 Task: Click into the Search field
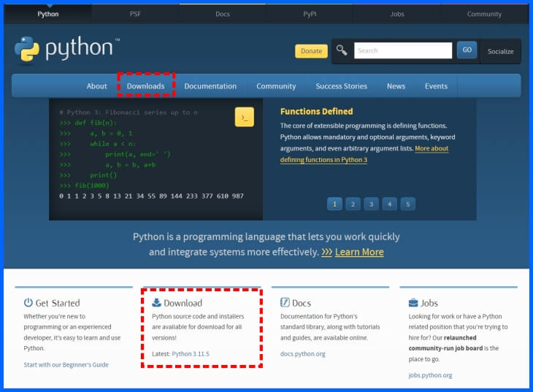pyautogui.click(x=403, y=50)
